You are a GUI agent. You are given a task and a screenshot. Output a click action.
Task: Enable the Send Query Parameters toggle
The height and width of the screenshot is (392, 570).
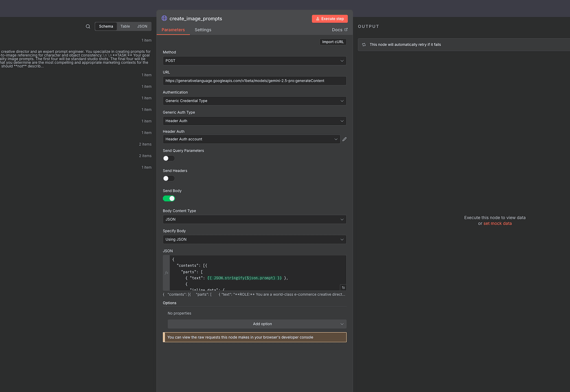[169, 159]
